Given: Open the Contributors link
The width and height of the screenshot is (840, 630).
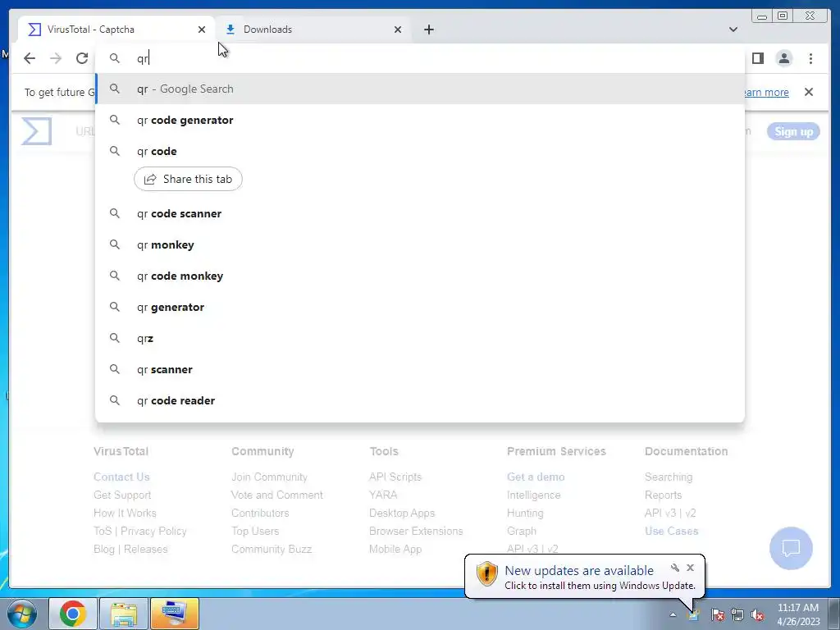Looking at the screenshot, I should click(x=260, y=513).
